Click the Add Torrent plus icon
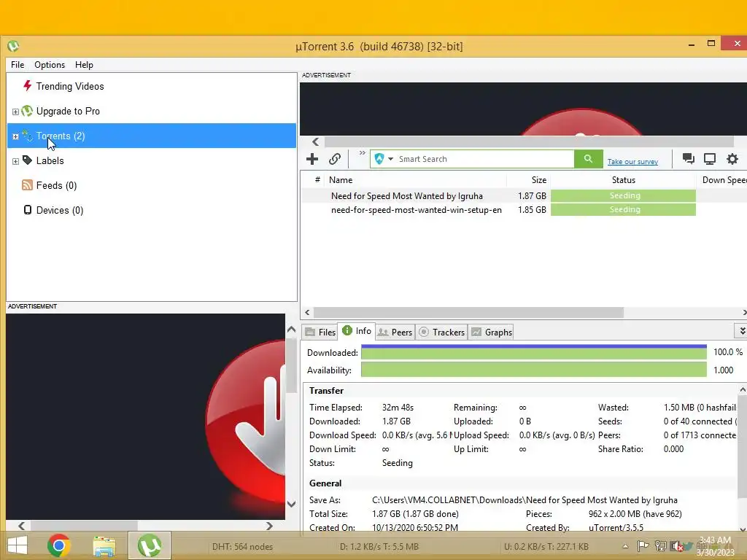 pyautogui.click(x=312, y=159)
